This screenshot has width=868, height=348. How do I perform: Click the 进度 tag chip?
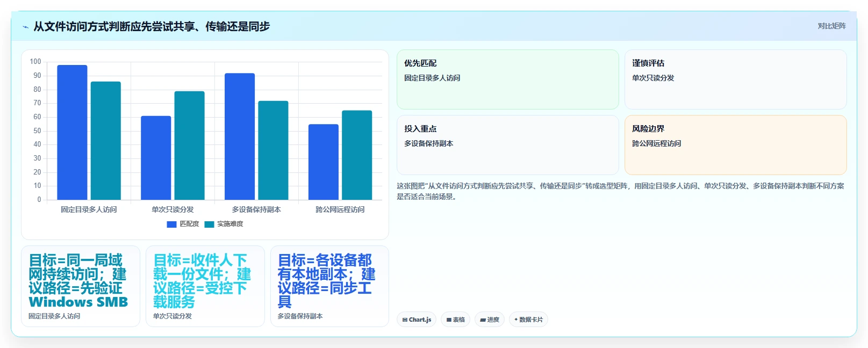click(x=490, y=320)
